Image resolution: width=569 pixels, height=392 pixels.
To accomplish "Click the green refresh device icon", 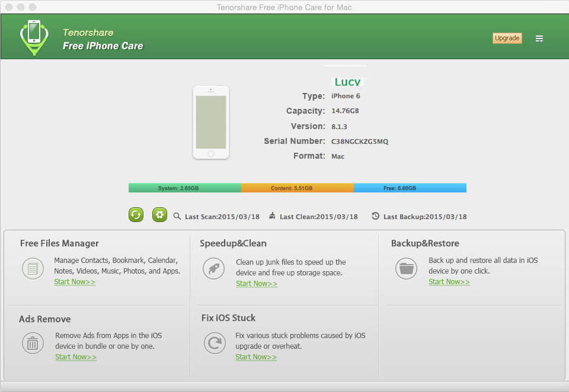I will click(x=136, y=215).
